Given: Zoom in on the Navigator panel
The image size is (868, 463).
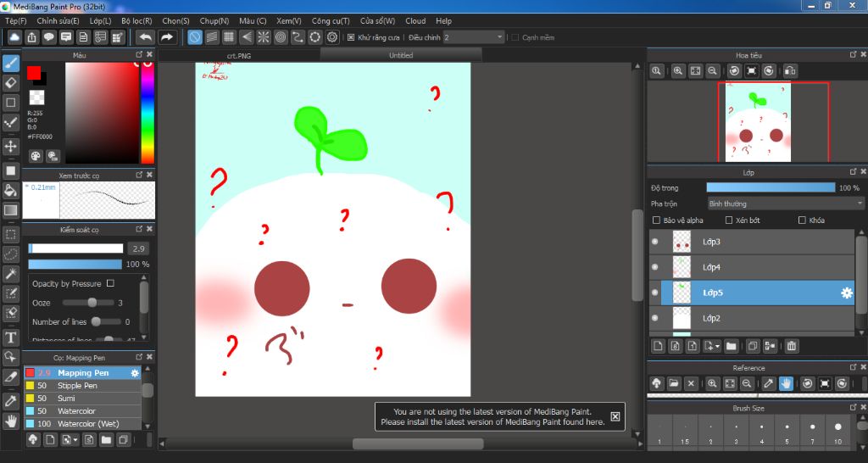Looking at the screenshot, I should point(678,71).
